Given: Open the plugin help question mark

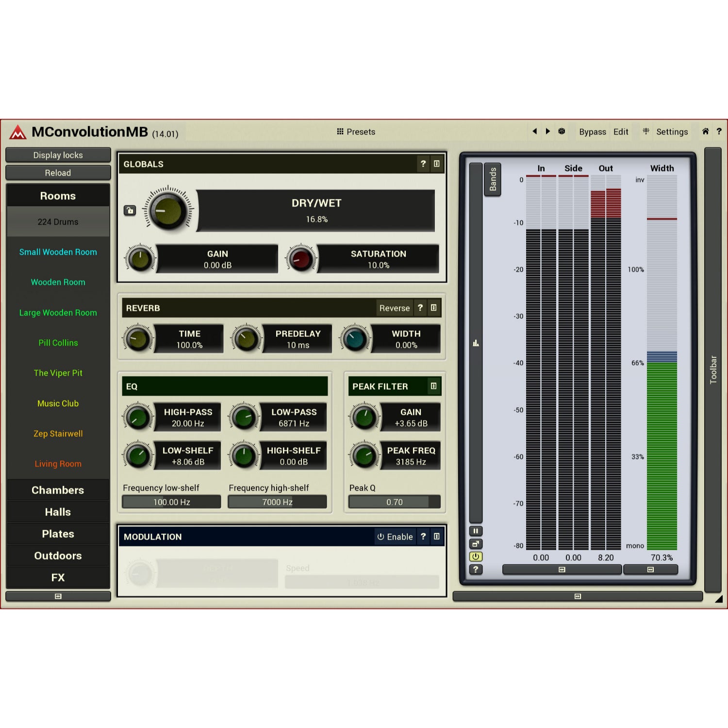Looking at the screenshot, I should point(719,131).
